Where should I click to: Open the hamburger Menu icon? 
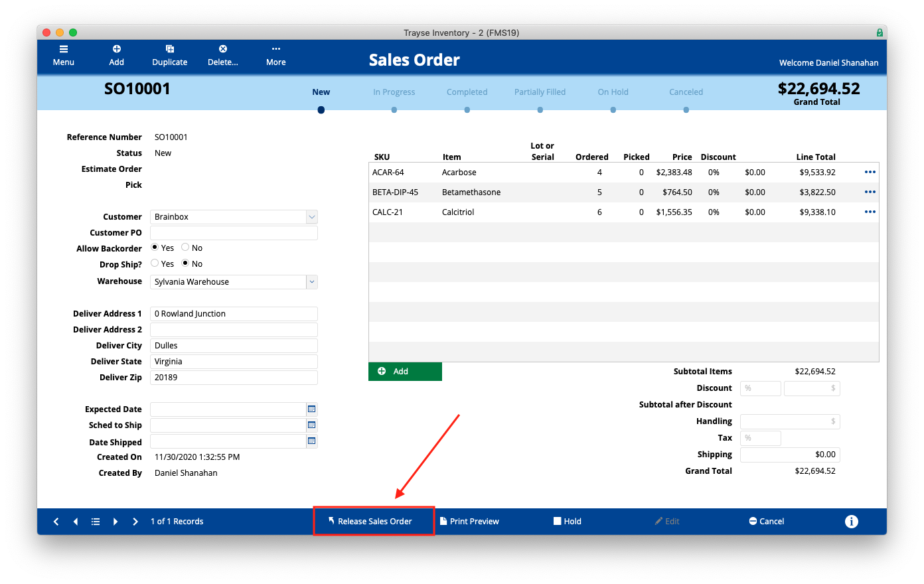64,49
